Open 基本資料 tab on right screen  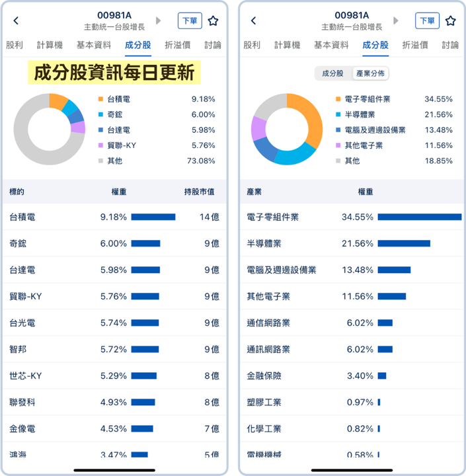click(x=331, y=45)
